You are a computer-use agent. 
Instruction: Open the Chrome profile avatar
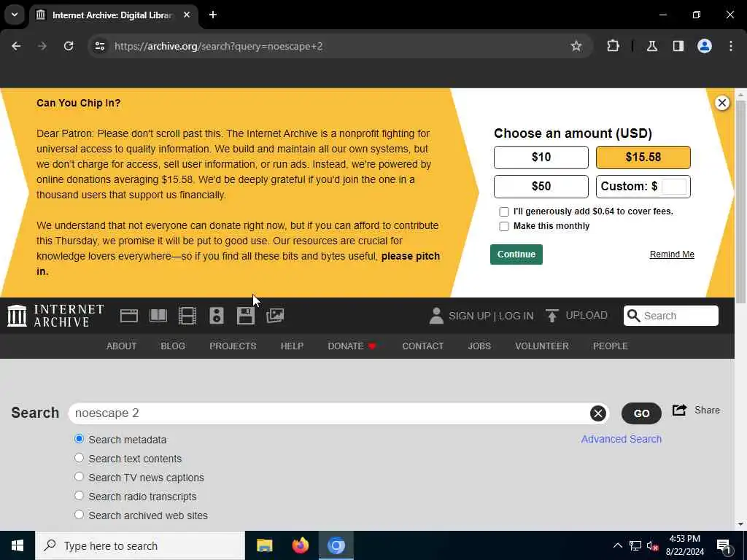(x=704, y=46)
